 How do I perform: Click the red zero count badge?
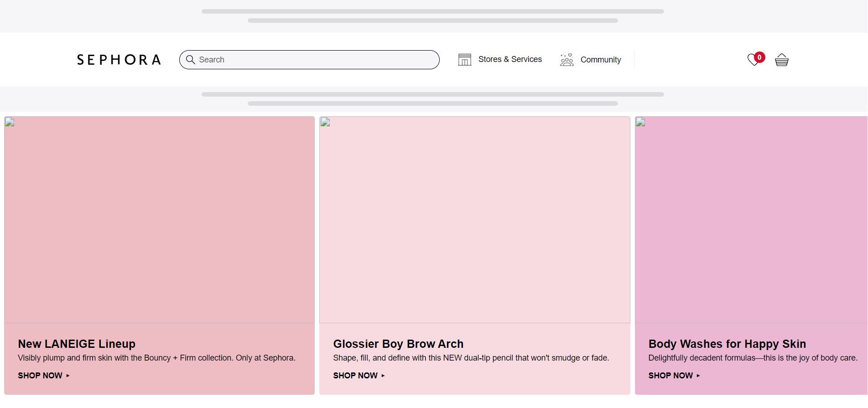click(759, 57)
